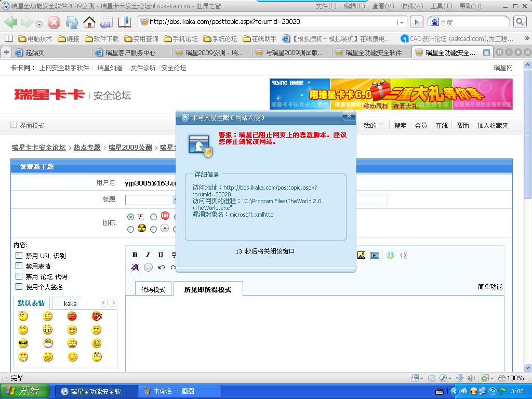This screenshot has height=399, width=532.
Task: Stop loading with the red X icon
Action: 54,22
